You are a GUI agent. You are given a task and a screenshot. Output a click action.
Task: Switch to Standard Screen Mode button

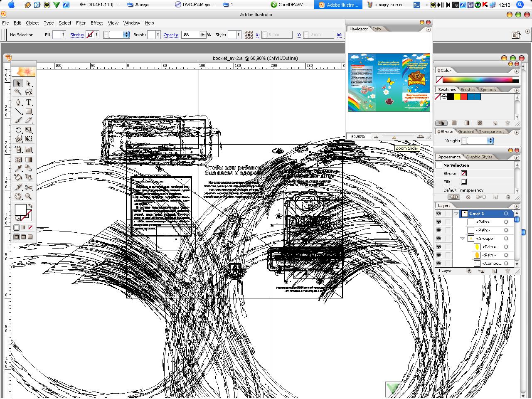click(x=17, y=237)
